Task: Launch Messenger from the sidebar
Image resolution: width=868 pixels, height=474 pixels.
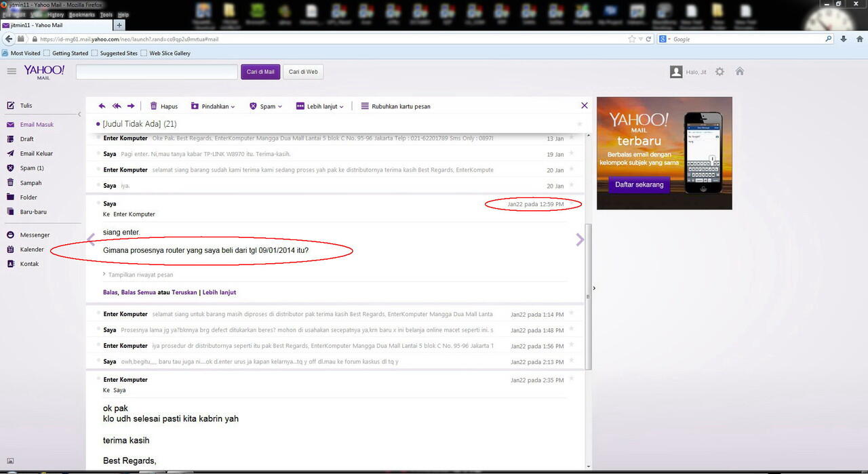Action: pos(28,235)
